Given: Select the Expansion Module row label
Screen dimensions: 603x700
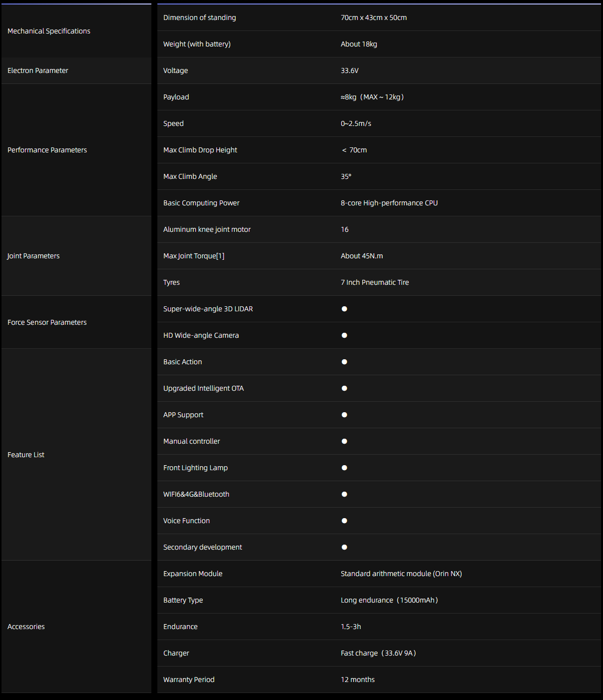Looking at the screenshot, I should pos(193,574).
